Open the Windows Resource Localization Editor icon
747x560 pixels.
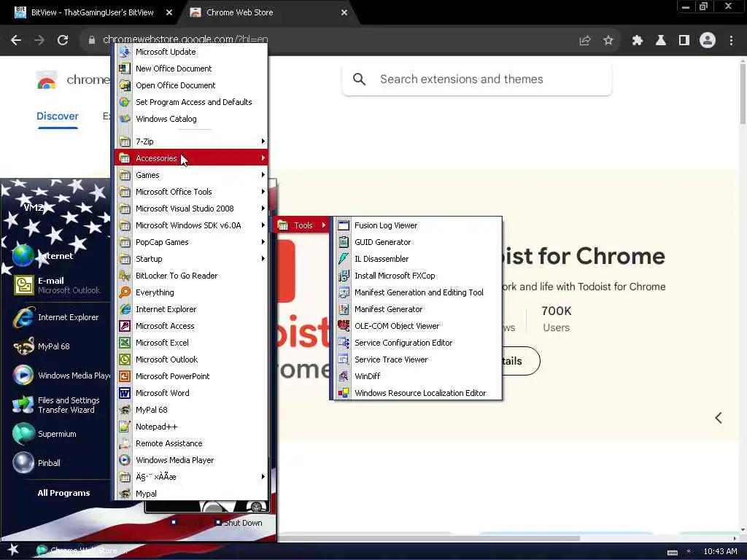tap(344, 393)
